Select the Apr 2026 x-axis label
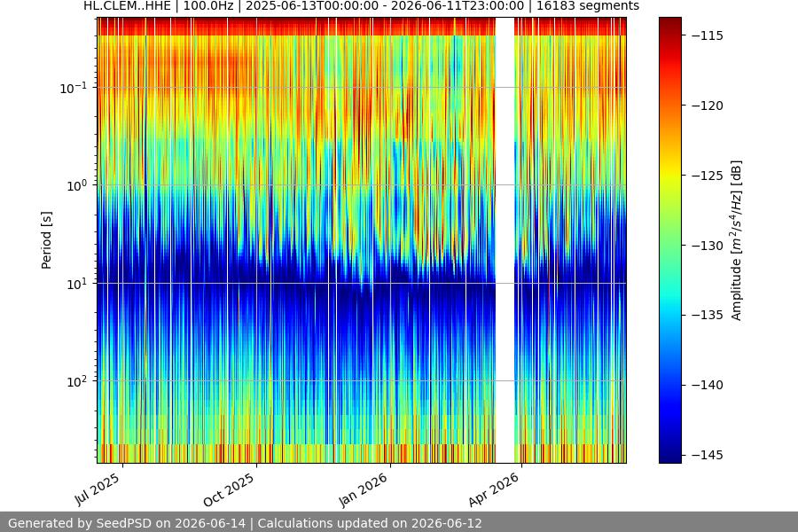The width and height of the screenshot is (798, 532). [494, 489]
